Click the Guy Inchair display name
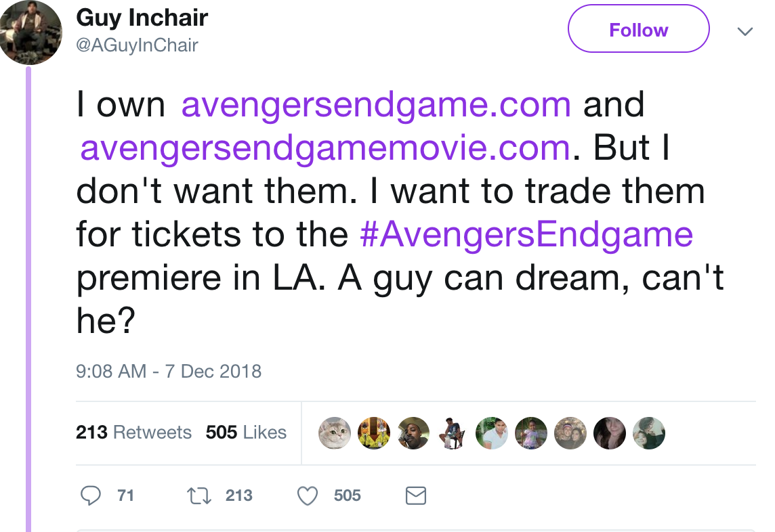Viewport: 775px width, 532px height. pyautogui.click(x=142, y=18)
